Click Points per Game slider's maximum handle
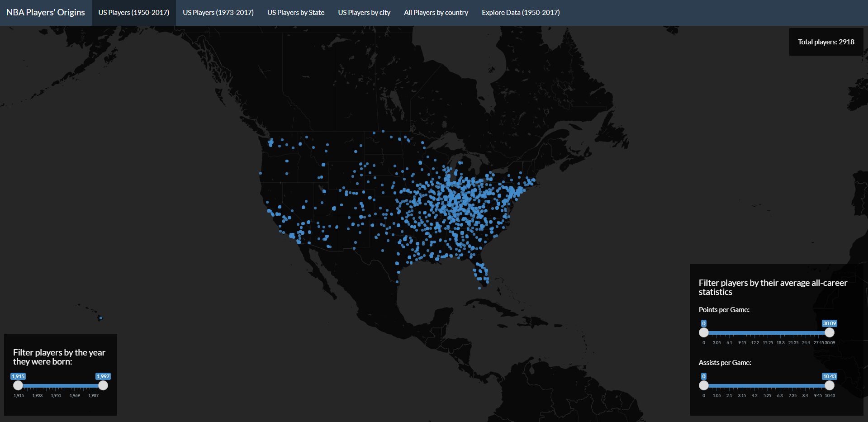The height and width of the screenshot is (422, 868). coord(830,332)
